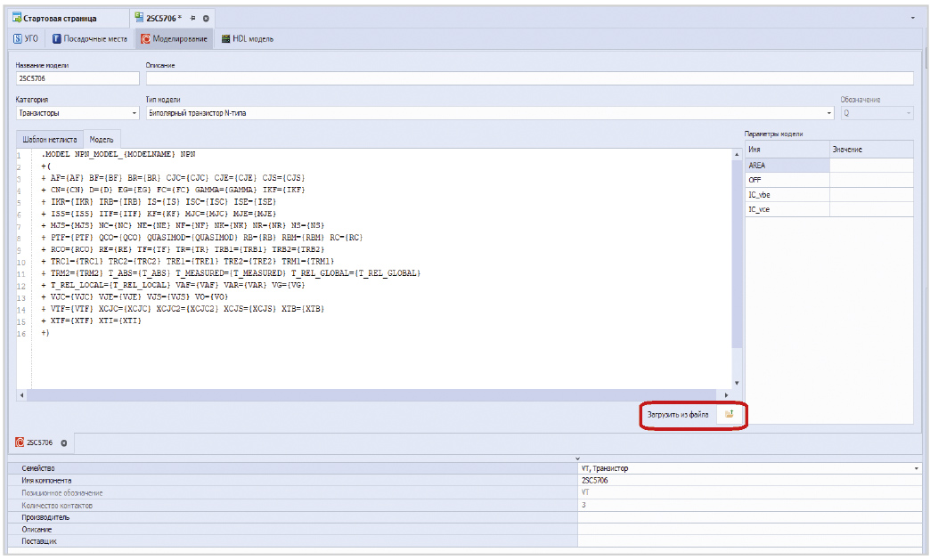Image resolution: width=930 pixels, height=560 pixels.
Task: Open the tab list dropdown arrow
Action: pos(913,19)
